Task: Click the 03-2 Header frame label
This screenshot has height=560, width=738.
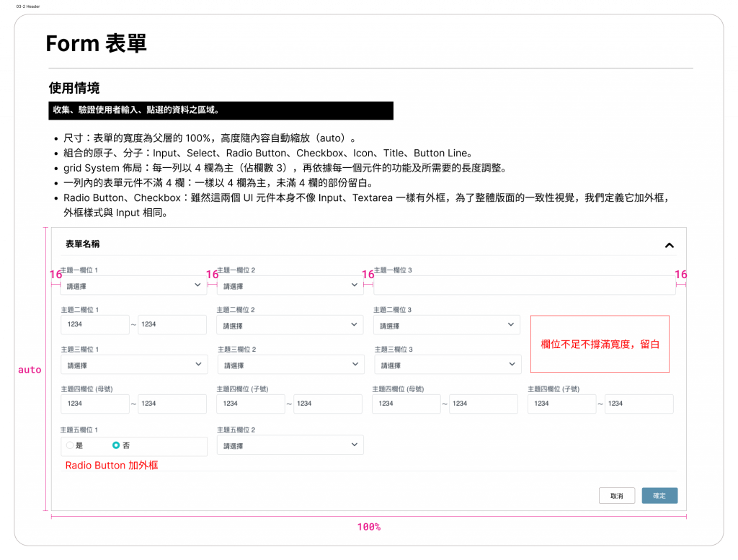Action: click(x=28, y=6)
